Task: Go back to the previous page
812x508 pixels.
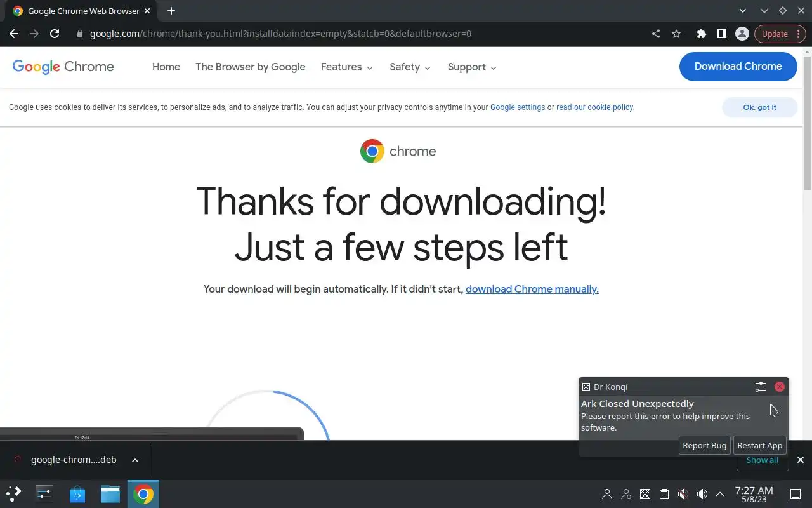Action: click(x=14, y=34)
